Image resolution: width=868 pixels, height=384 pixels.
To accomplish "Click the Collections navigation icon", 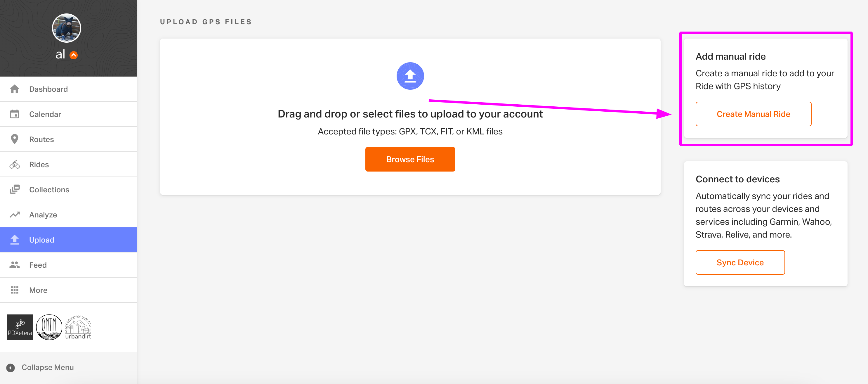I will click(x=15, y=189).
